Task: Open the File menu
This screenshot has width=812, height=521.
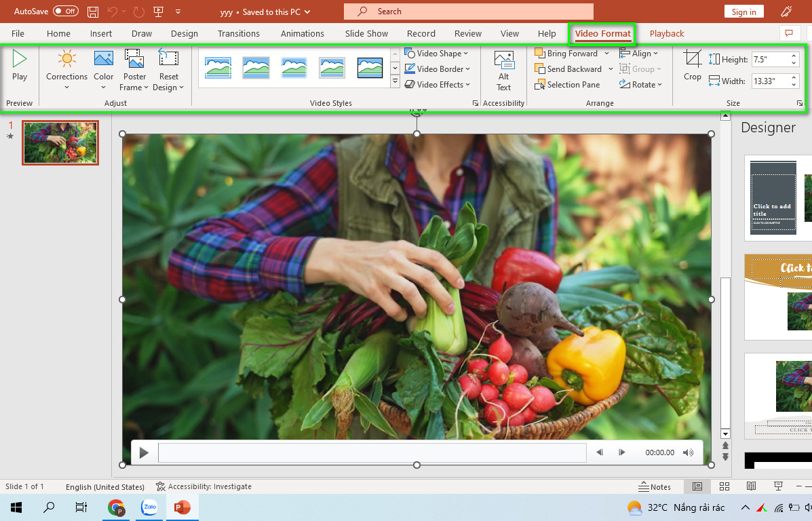Action: point(18,34)
